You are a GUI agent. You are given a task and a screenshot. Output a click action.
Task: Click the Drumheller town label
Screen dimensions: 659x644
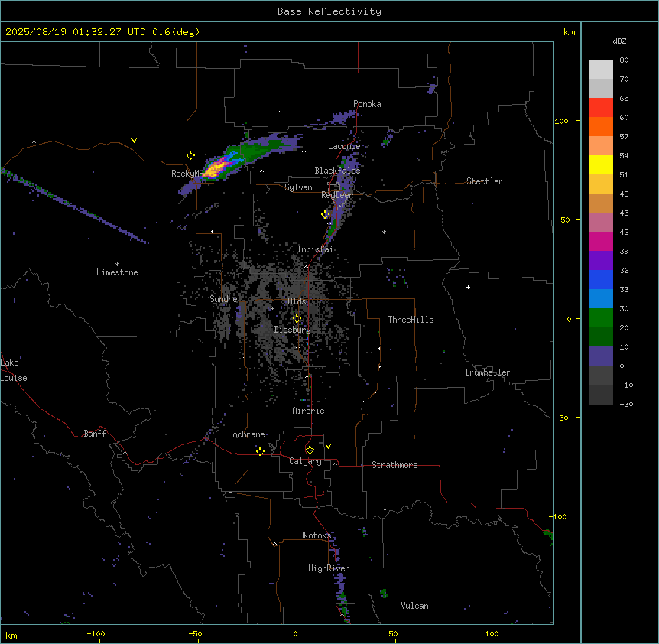(x=488, y=372)
